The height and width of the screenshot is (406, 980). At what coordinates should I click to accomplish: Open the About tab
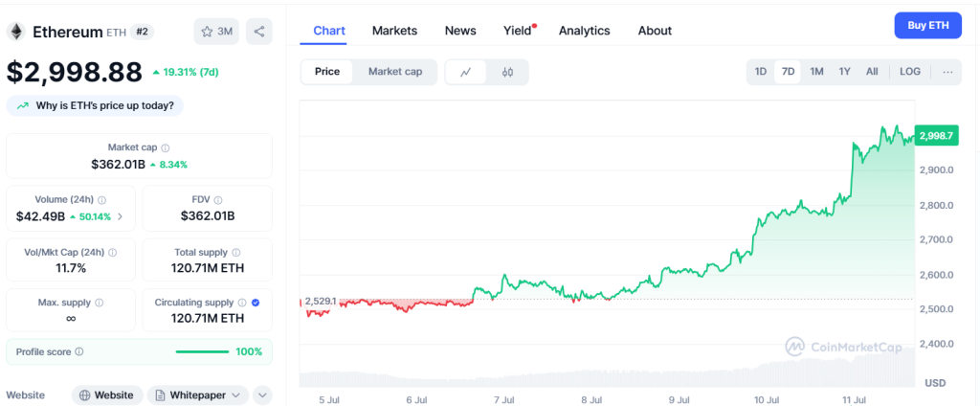pos(655,31)
